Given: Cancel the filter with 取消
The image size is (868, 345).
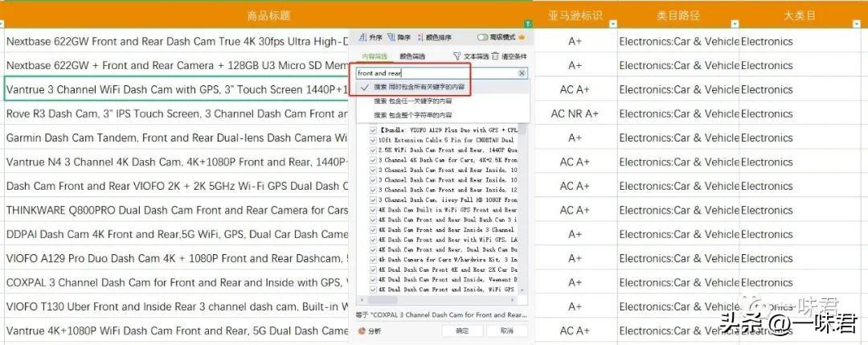Looking at the screenshot, I should [506, 331].
